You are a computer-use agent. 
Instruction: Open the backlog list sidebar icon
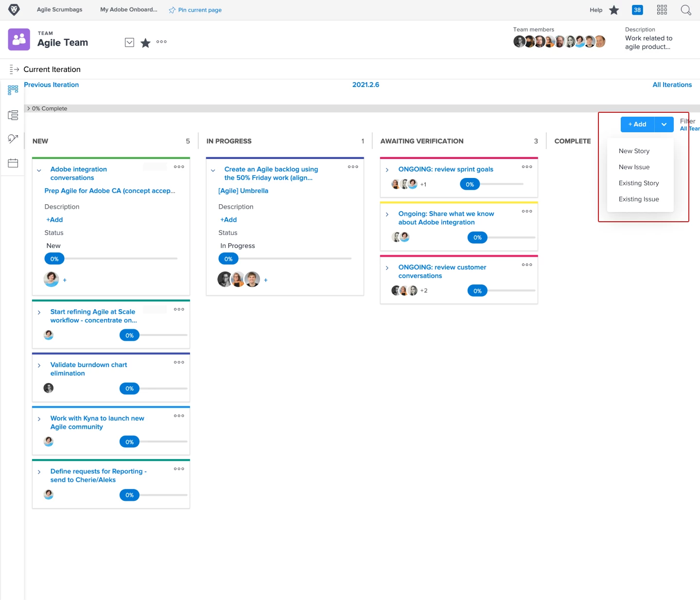[13, 115]
